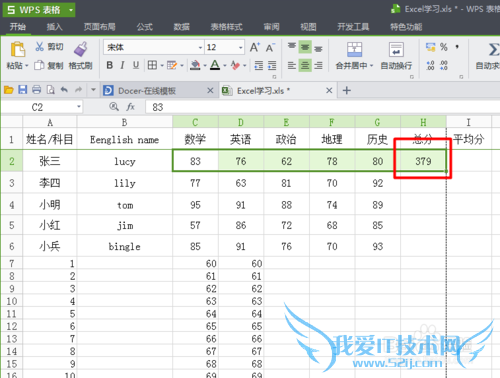Apply percent style
Screen dimensions: 500x378
coord(443,47)
